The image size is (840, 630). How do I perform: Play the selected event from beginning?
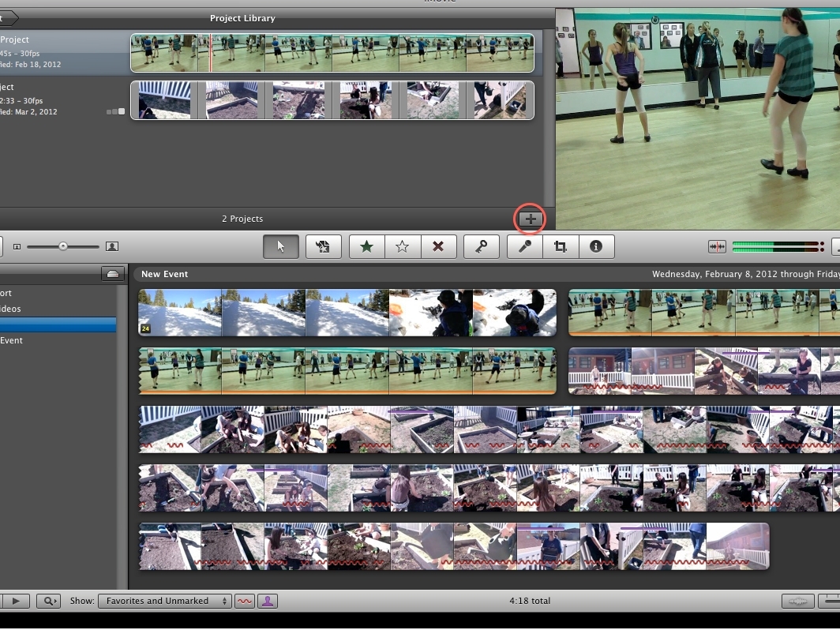pyautogui.click(x=16, y=601)
